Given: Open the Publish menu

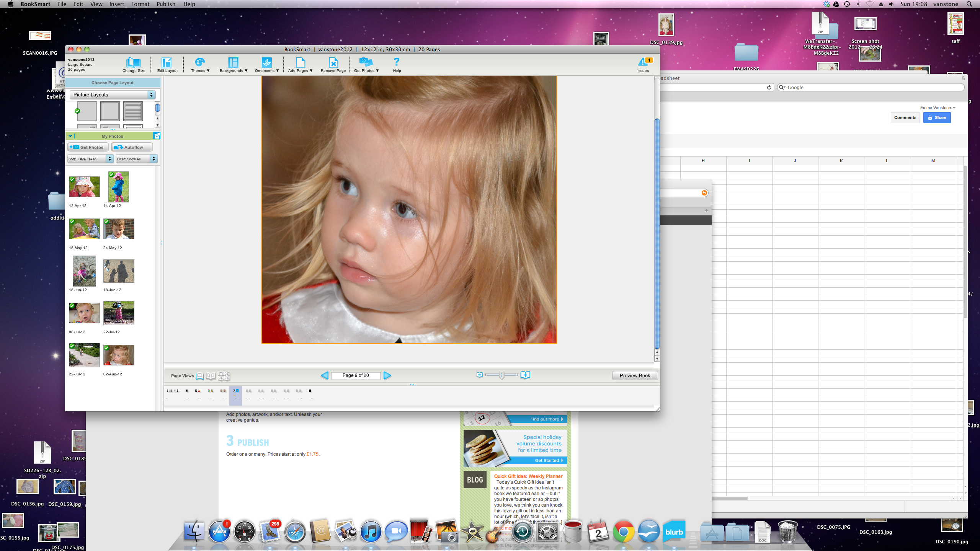Looking at the screenshot, I should 166,4.
